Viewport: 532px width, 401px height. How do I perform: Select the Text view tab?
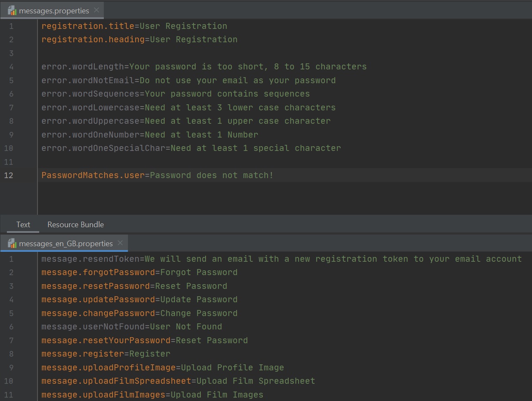point(23,225)
